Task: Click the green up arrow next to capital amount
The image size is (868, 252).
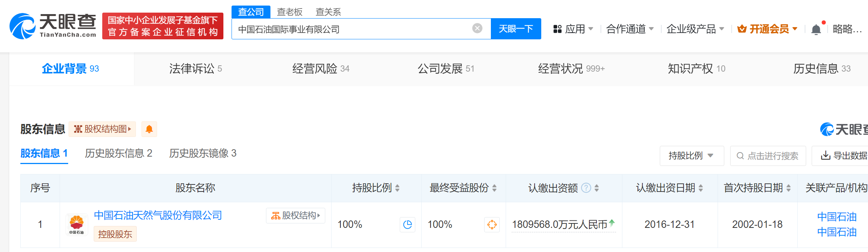Action: [x=612, y=223]
